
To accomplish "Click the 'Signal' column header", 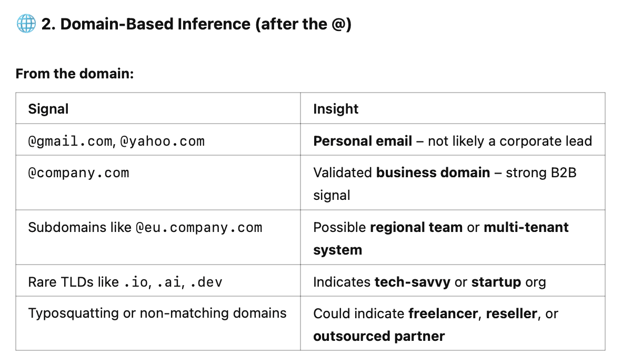I will tap(48, 109).
